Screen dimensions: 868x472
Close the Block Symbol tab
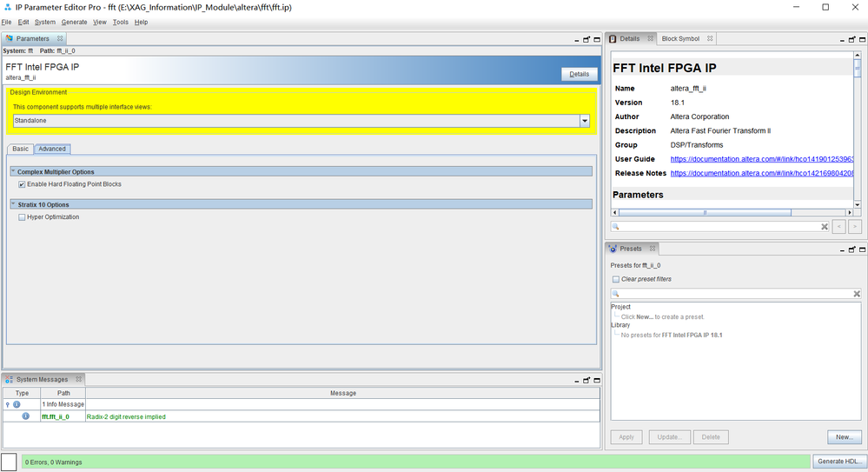(710, 39)
